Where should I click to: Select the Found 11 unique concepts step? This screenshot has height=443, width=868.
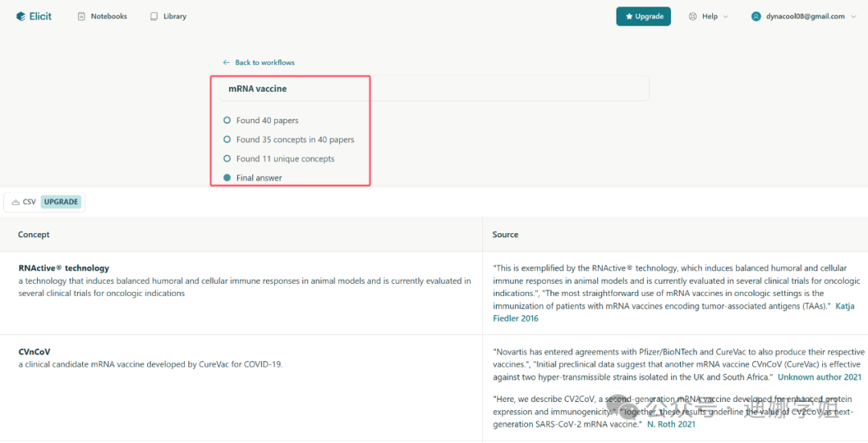click(279, 159)
